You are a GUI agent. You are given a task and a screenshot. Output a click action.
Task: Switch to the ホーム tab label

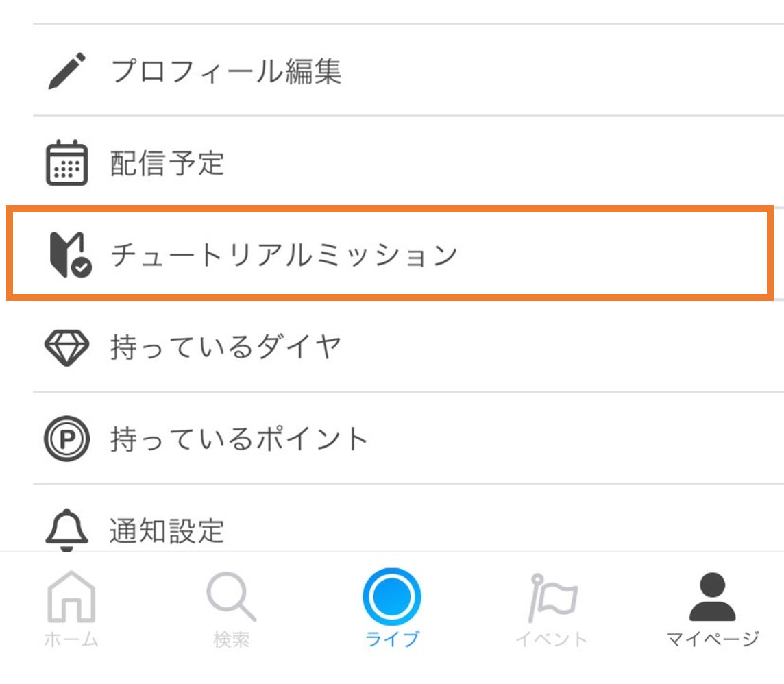71,639
